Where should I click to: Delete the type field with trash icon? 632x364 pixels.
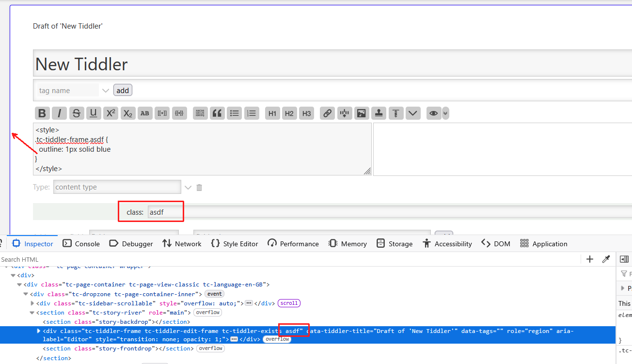pos(199,188)
